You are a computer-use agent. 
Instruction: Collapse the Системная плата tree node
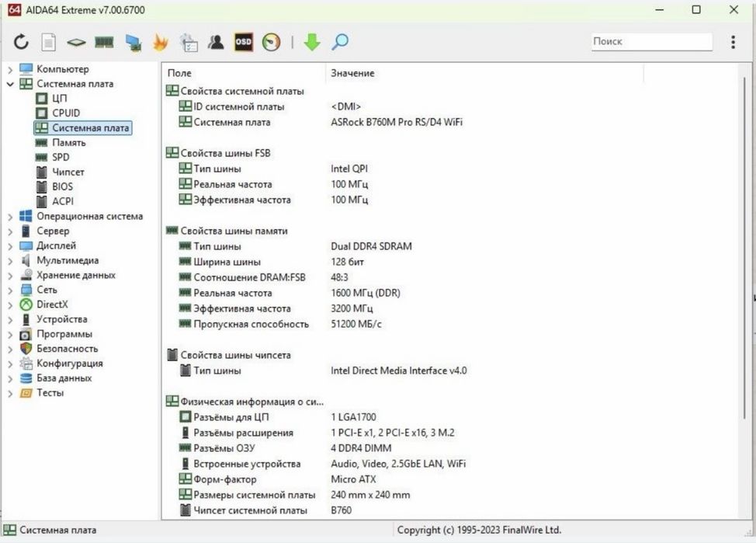[x=9, y=84]
